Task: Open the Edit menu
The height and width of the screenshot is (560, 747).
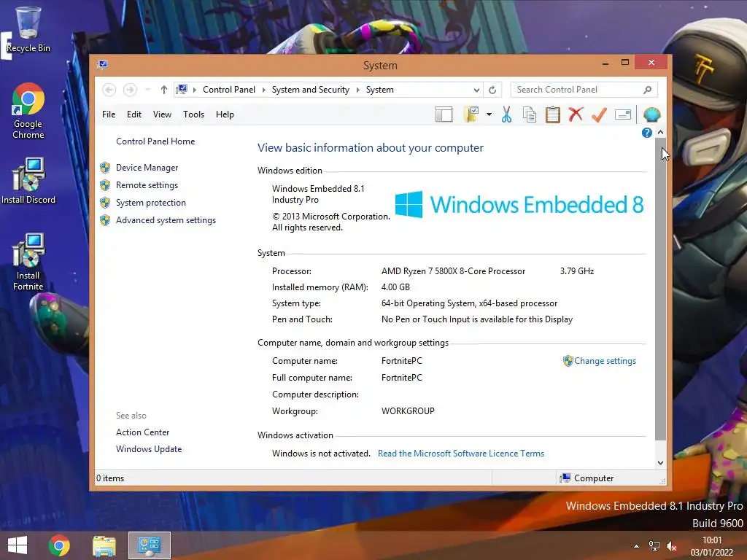Action: tap(134, 114)
